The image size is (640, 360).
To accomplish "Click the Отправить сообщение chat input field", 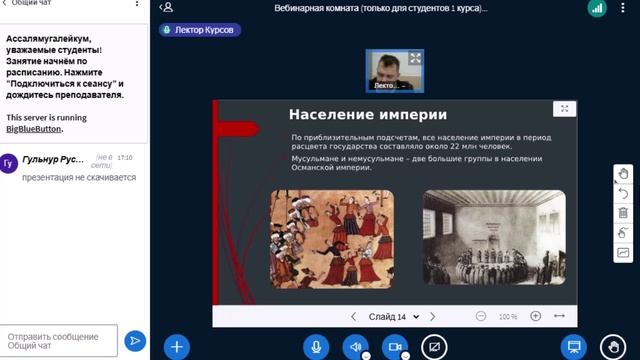I will point(59,341).
